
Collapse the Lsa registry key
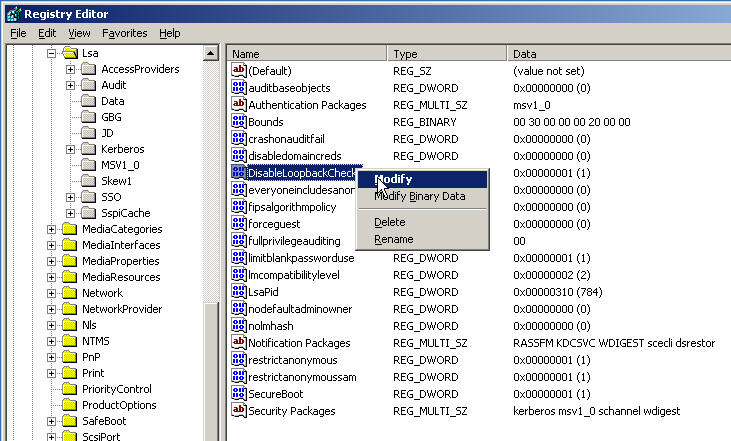click(52, 53)
